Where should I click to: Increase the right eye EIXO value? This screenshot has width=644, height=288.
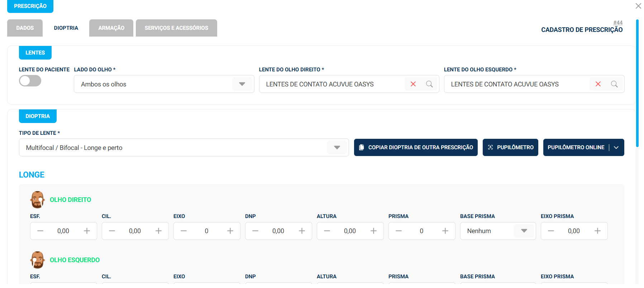(x=230, y=231)
